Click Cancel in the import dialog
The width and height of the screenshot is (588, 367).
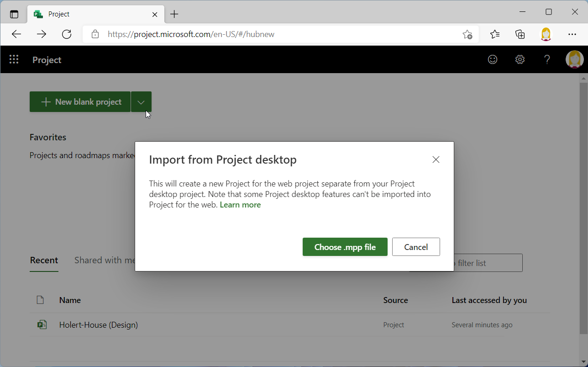(416, 247)
